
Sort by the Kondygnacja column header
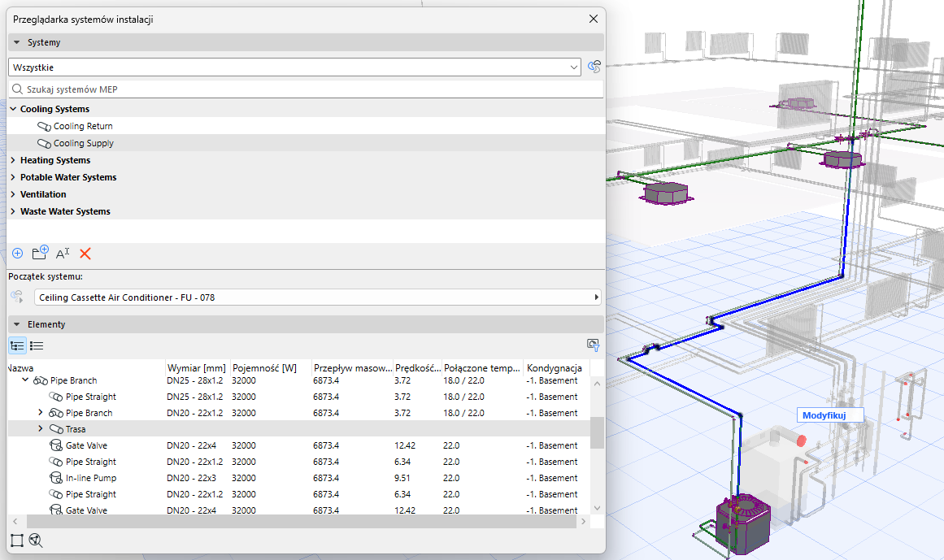click(x=555, y=367)
